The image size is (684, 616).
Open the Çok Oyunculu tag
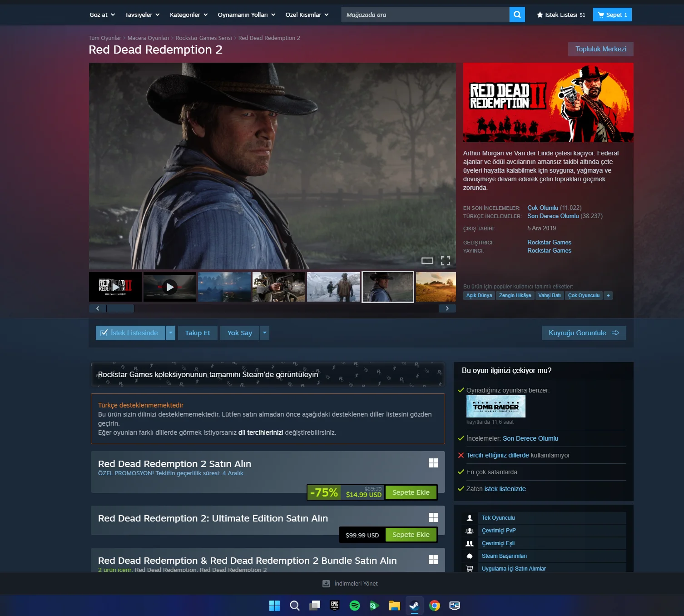584,296
